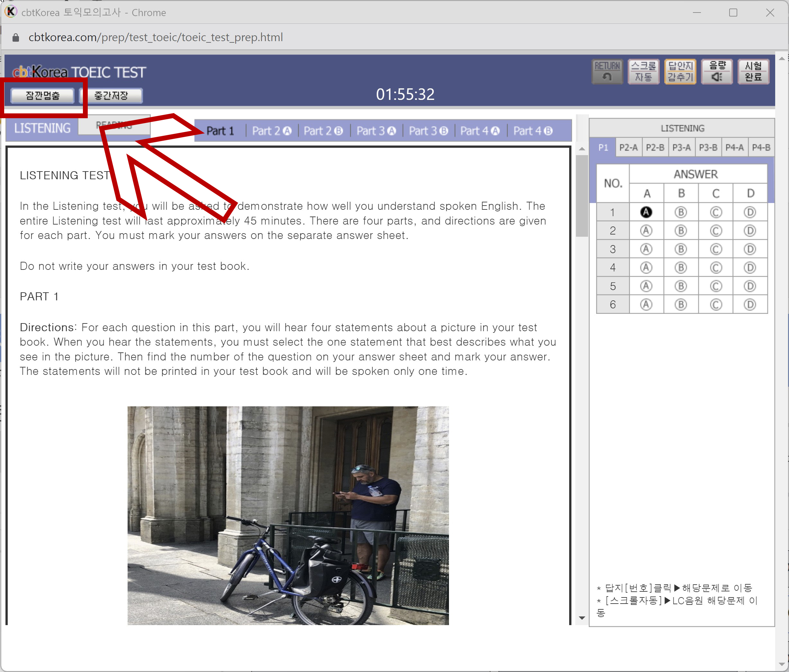Viewport: 789px width, 672px height.
Task: Open the 음량 volume control
Action: pos(717,72)
